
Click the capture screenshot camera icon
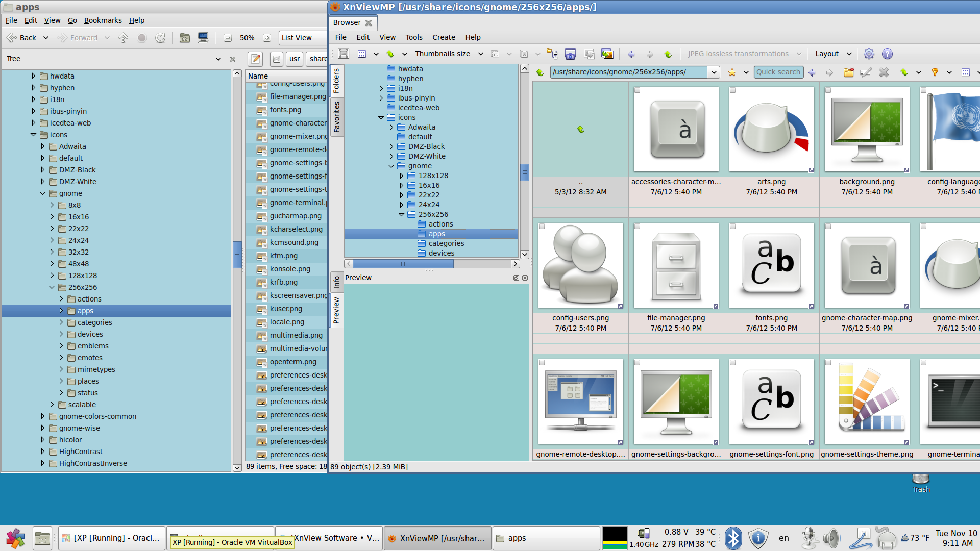pyautogui.click(x=570, y=54)
